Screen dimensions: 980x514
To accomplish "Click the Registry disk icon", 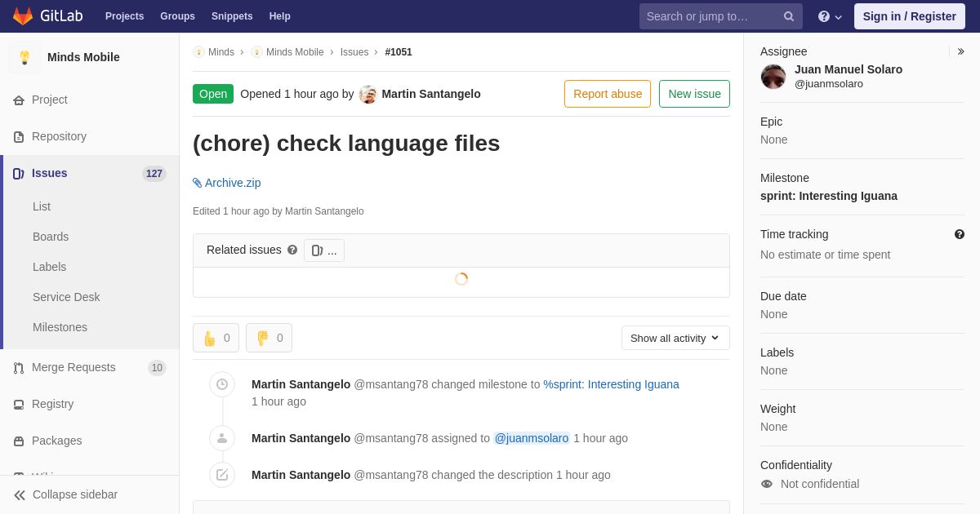I will (19, 405).
